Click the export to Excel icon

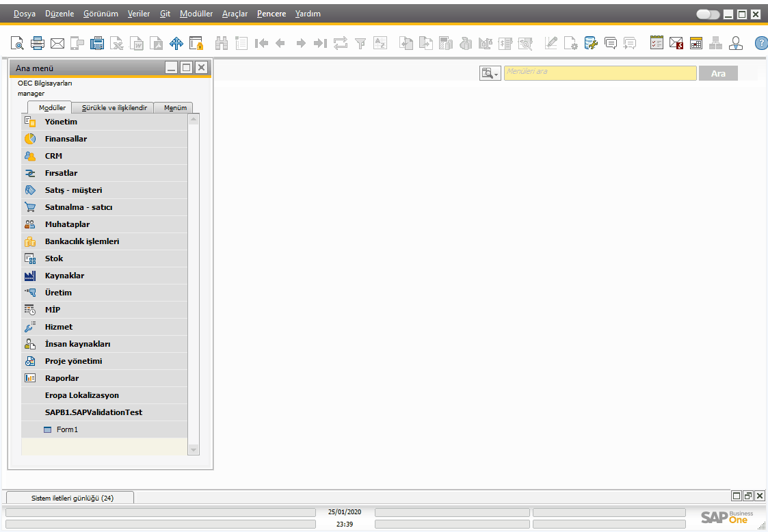pos(116,43)
